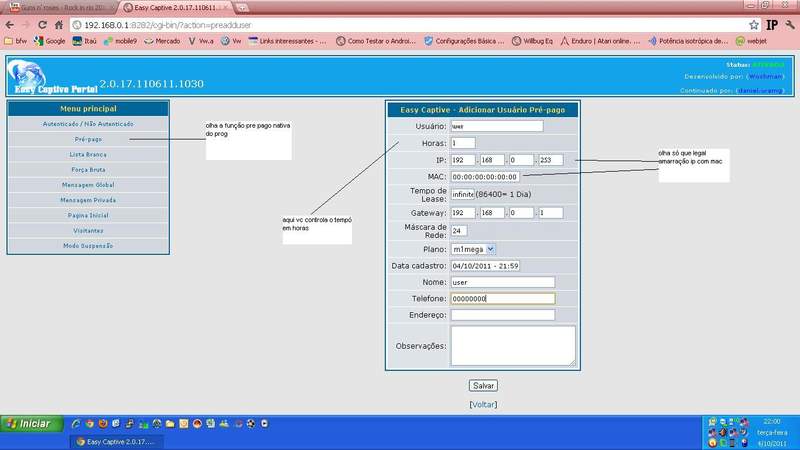Click the Observações text area
The image size is (800, 450).
point(513,346)
